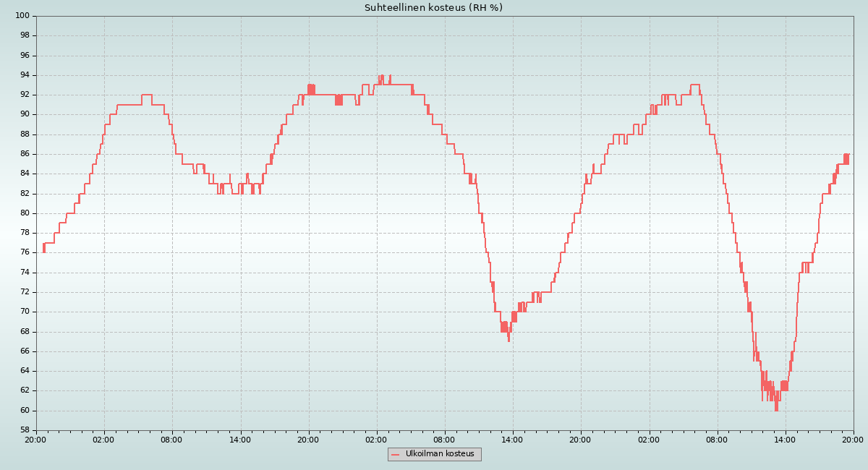The height and width of the screenshot is (470, 868).
Task: Pick the 70 label on the y-axis
Action: [24, 312]
